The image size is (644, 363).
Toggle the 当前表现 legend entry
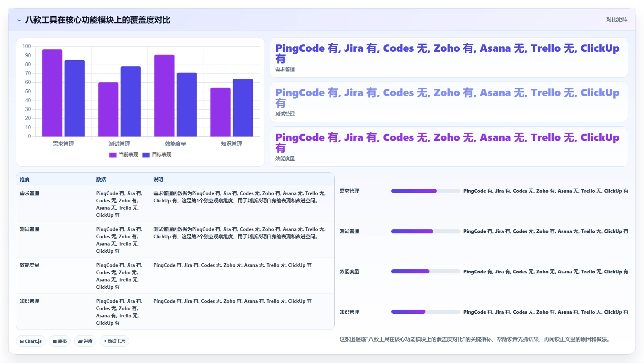[124, 155]
